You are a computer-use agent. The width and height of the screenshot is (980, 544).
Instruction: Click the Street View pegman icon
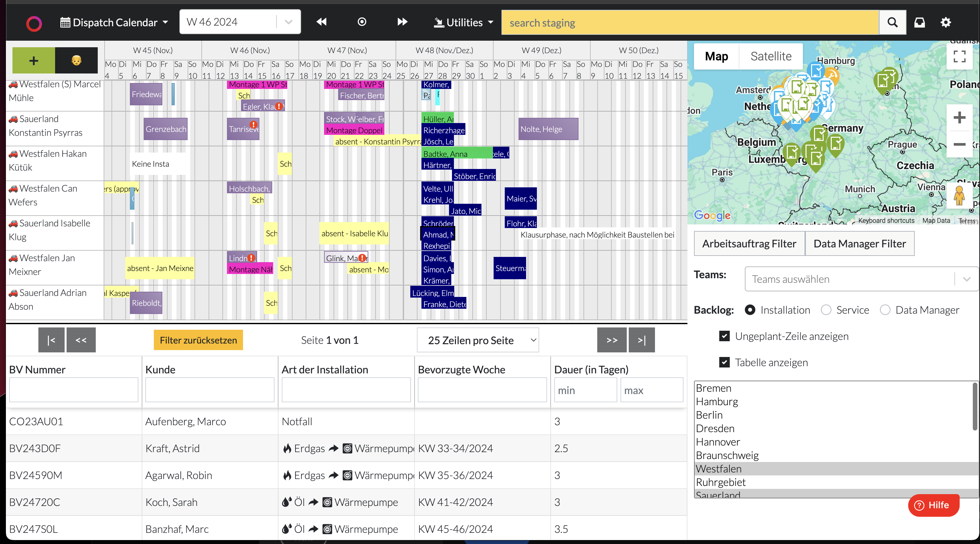point(959,196)
